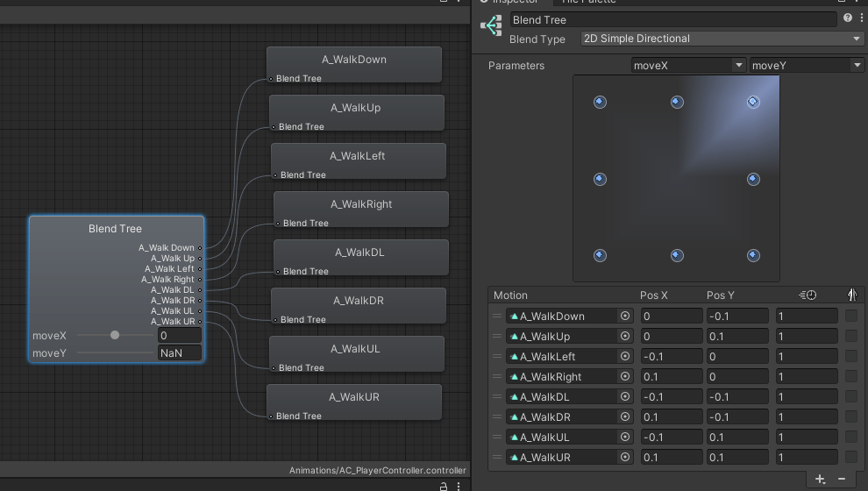Click the add motion plus button
Image resolution: width=868 pixels, height=491 pixels.
(x=820, y=479)
